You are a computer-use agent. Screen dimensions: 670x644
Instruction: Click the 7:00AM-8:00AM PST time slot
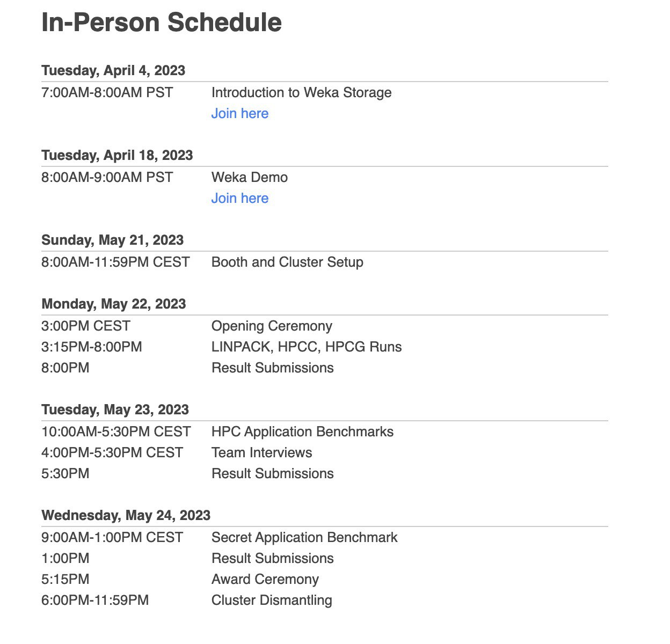(x=107, y=92)
